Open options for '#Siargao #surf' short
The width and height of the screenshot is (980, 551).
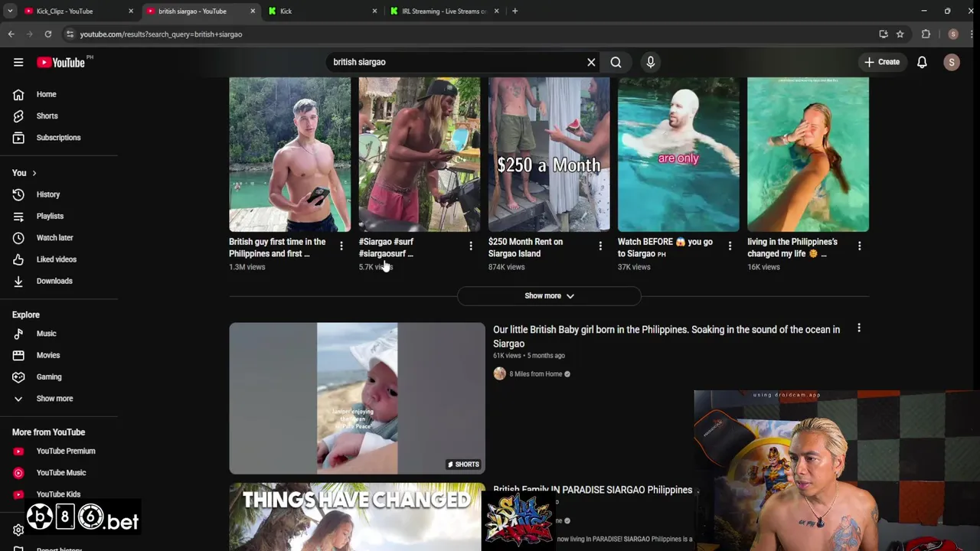pos(471,246)
